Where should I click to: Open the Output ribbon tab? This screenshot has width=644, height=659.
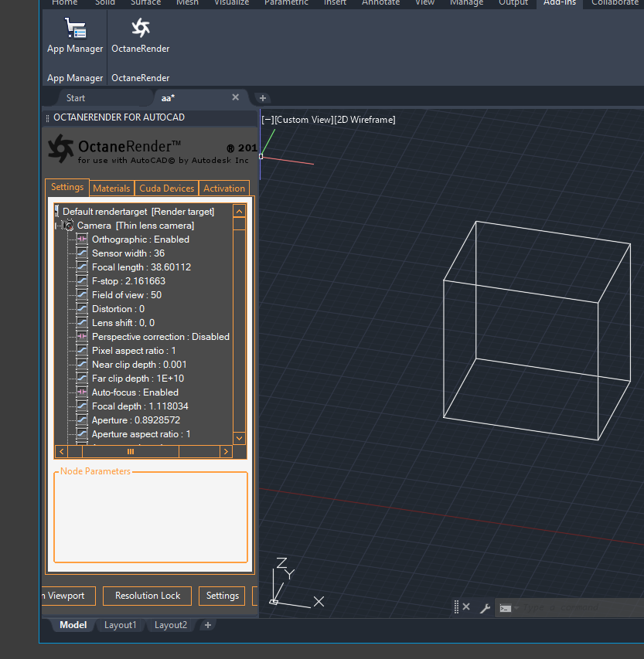point(513,2)
